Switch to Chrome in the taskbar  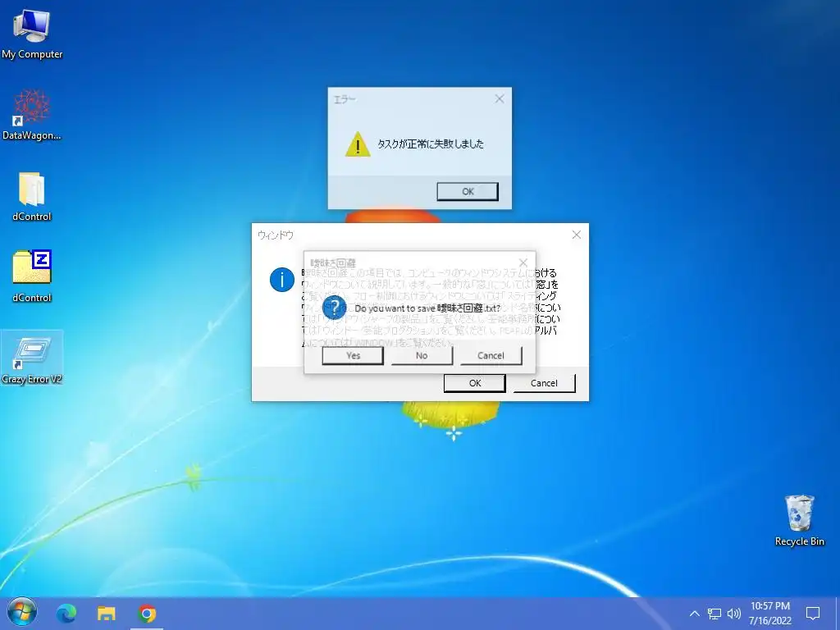(147, 614)
